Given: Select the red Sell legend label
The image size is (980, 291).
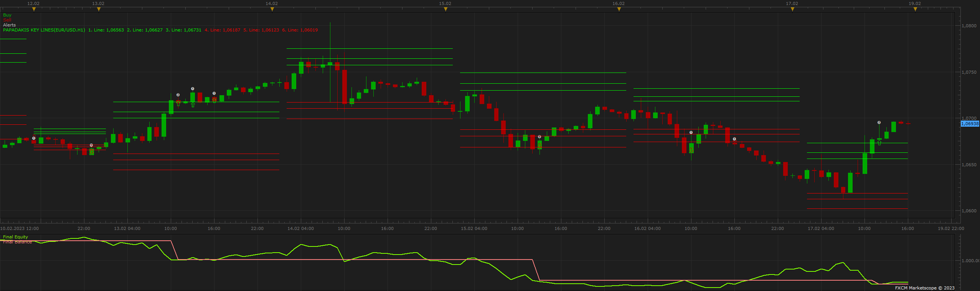Looking at the screenshot, I should [7, 20].
